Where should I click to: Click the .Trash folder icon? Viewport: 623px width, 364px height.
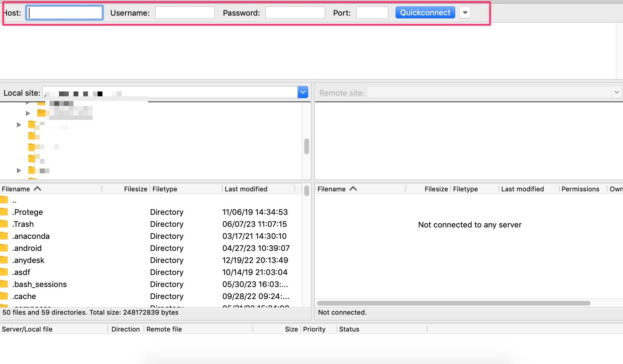tap(4, 224)
